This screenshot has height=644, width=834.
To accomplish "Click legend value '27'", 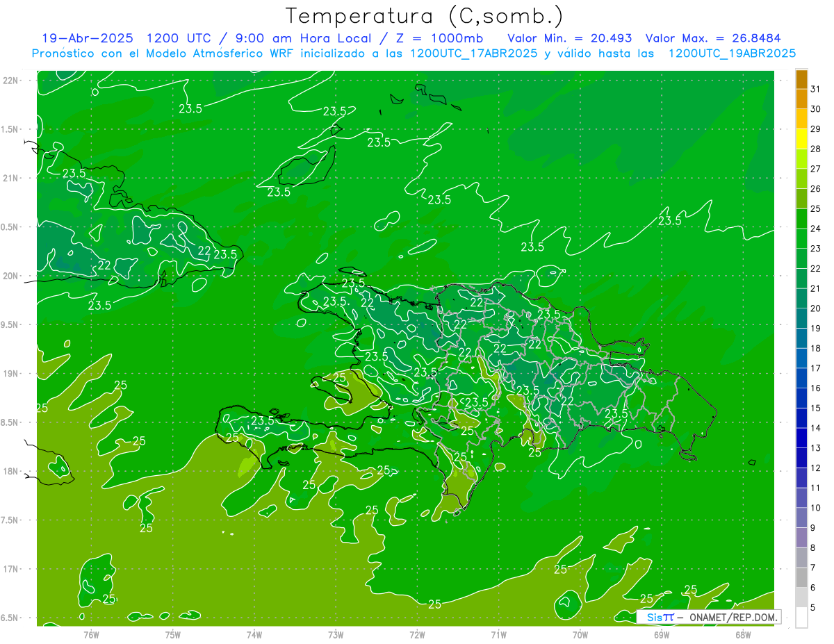I will tap(815, 169).
